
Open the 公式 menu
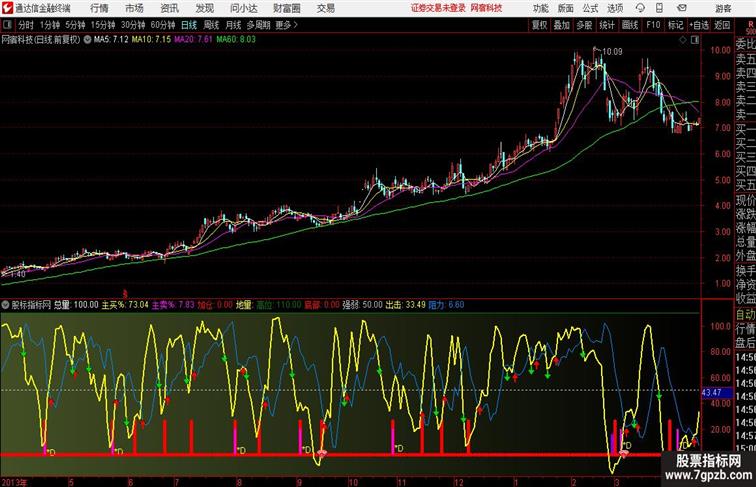pos(590,8)
